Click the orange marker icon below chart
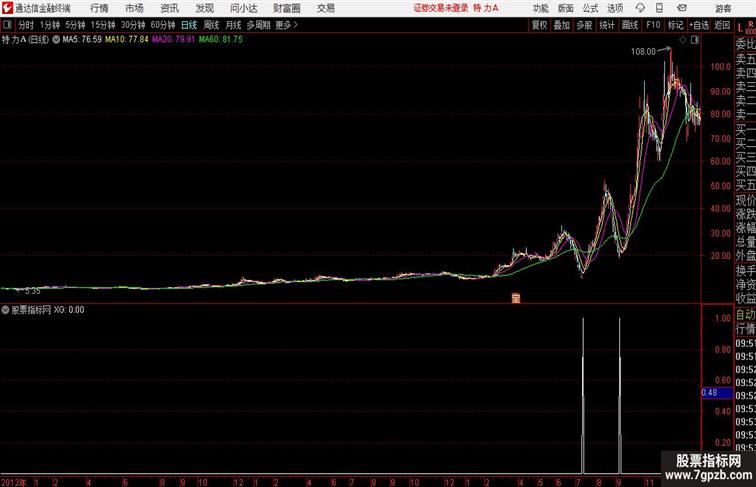Screen dimensions: 756x487 tap(516, 298)
